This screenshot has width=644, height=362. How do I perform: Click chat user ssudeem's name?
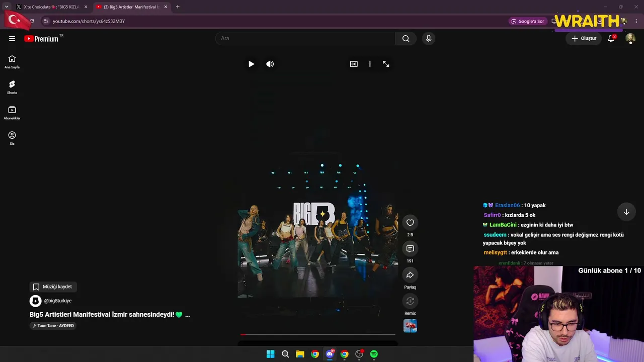pyautogui.click(x=495, y=235)
